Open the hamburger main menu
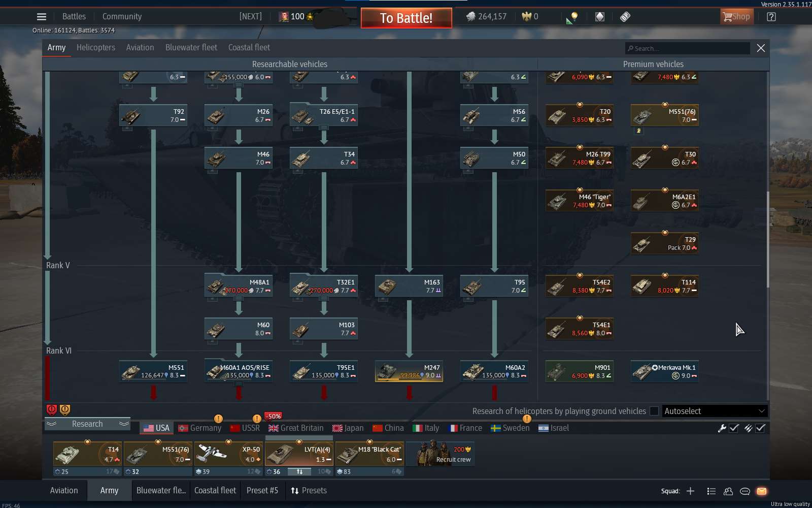This screenshot has width=812, height=508. tap(42, 17)
